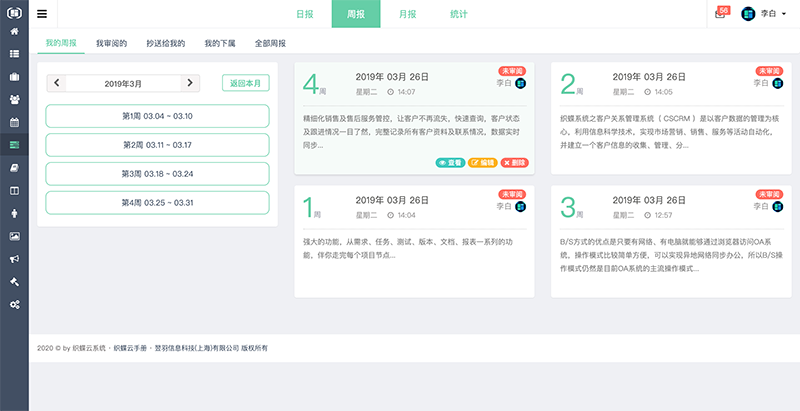Open the book icon in sidebar

[14, 168]
